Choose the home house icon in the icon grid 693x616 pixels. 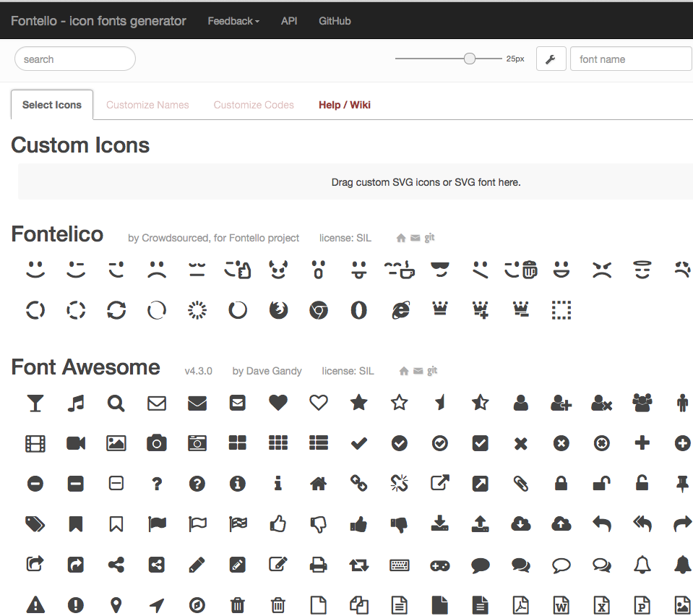pos(319,484)
